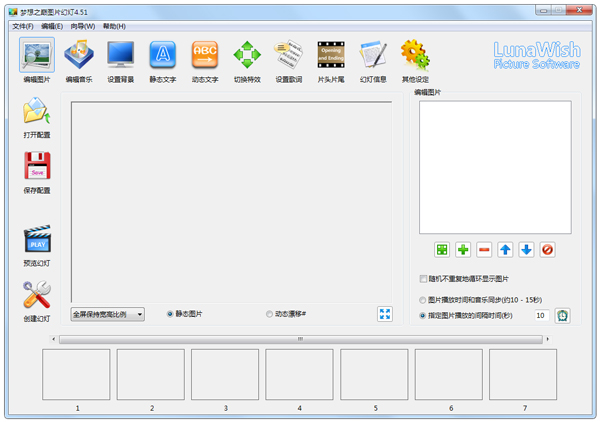Open the 设置背景 (Set background) monitor icon
Screen dimensions: 600x422
click(x=121, y=55)
